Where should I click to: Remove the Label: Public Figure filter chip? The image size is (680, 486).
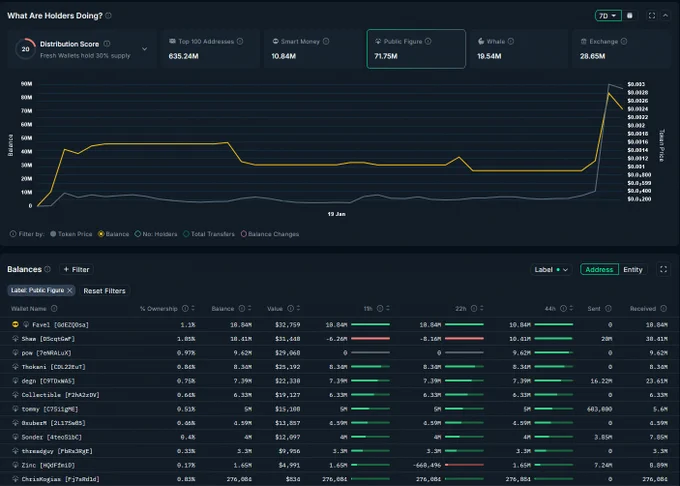[69, 290]
